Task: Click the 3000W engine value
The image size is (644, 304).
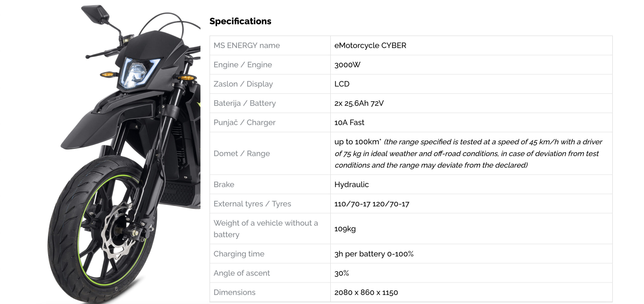Action: point(347,65)
